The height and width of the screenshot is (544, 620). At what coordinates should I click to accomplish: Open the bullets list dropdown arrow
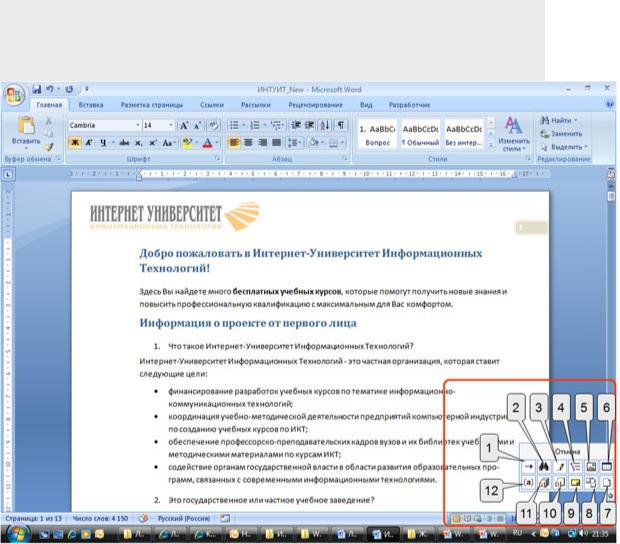click(x=244, y=125)
